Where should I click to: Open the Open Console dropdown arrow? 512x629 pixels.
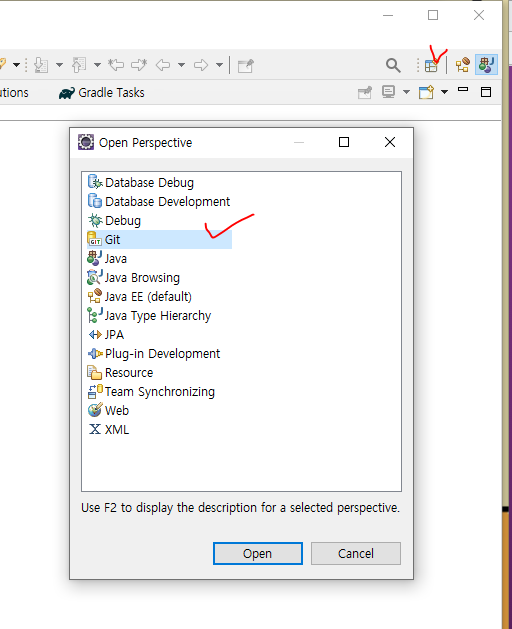[444, 92]
